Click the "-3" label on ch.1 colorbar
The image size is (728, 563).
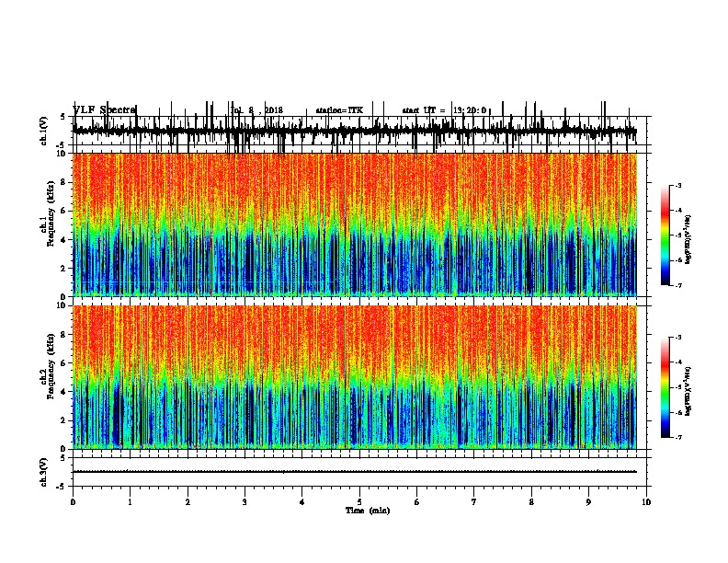(x=677, y=186)
